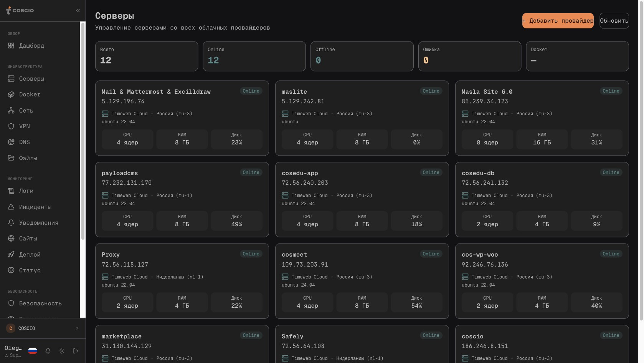Open Уведомления in the sidebar
This screenshot has width=644, height=363.
pos(40,223)
